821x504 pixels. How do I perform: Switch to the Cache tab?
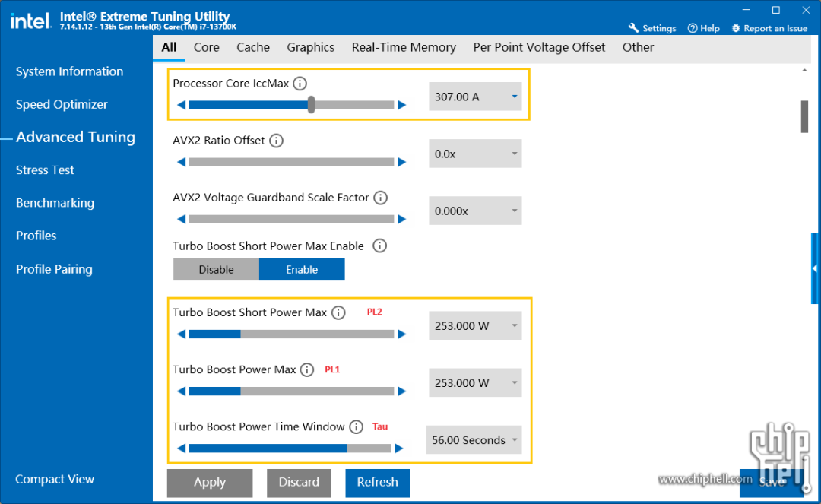[x=253, y=48]
